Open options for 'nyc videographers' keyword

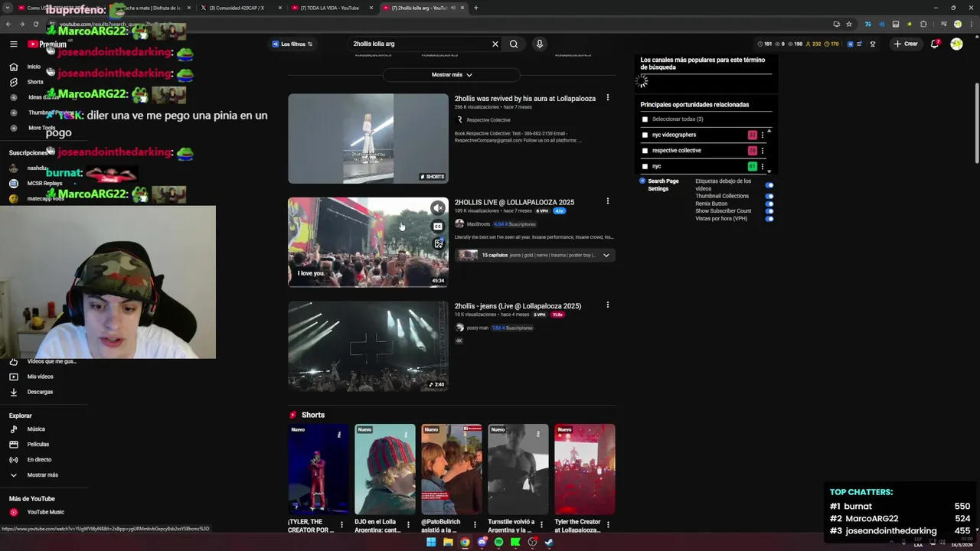[x=763, y=135]
